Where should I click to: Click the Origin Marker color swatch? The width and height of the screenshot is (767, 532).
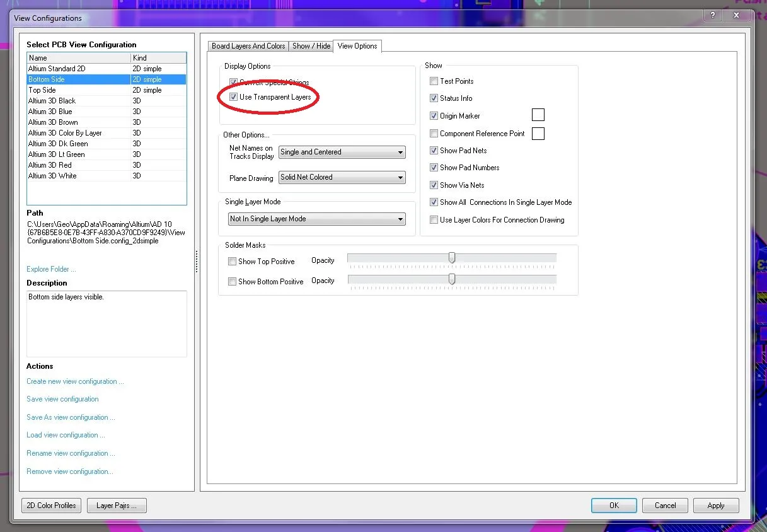click(x=538, y=115)
